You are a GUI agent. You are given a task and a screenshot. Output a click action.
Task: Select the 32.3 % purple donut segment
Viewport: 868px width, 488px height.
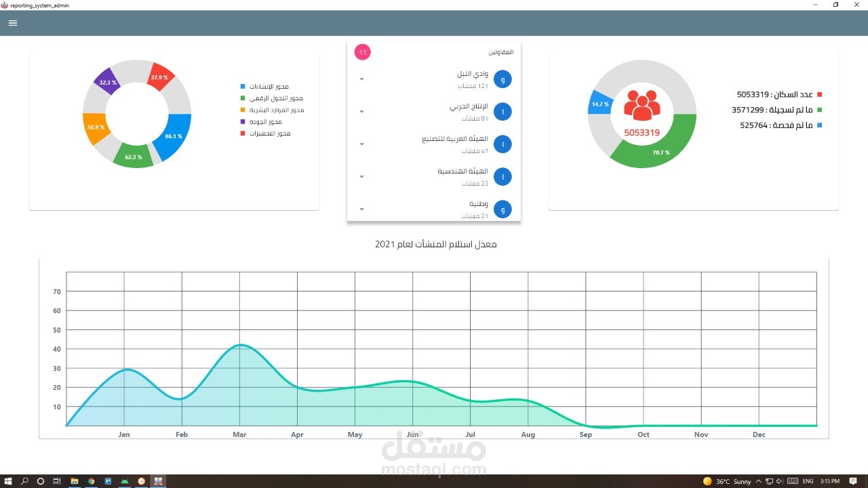pos(107,81)
